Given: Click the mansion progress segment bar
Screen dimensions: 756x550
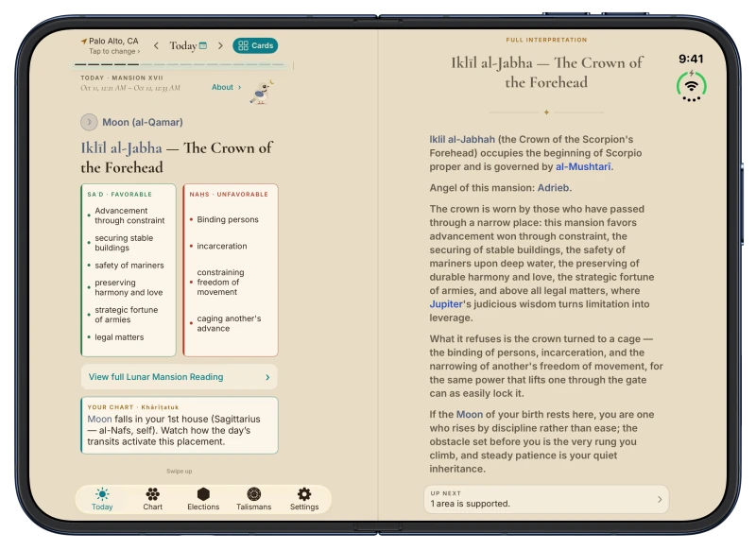Looking at the screenshot, I should [180, 64].
